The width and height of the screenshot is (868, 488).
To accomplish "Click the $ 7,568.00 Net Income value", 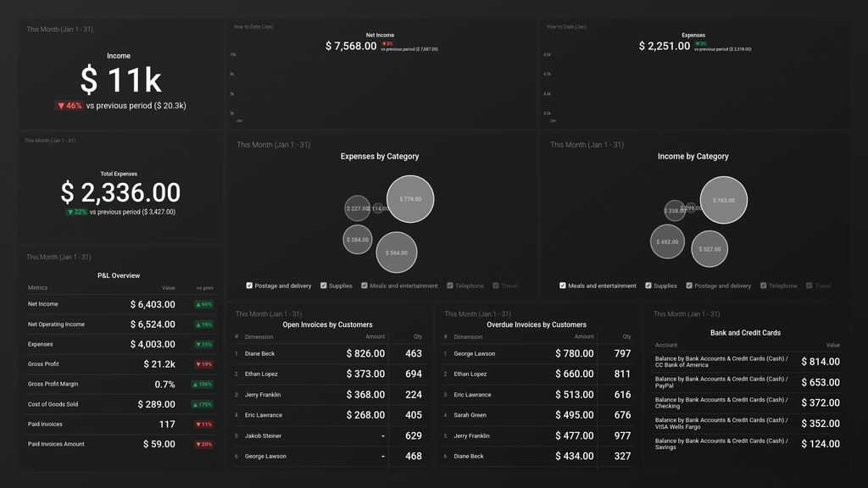I will (x=351, y=46).
